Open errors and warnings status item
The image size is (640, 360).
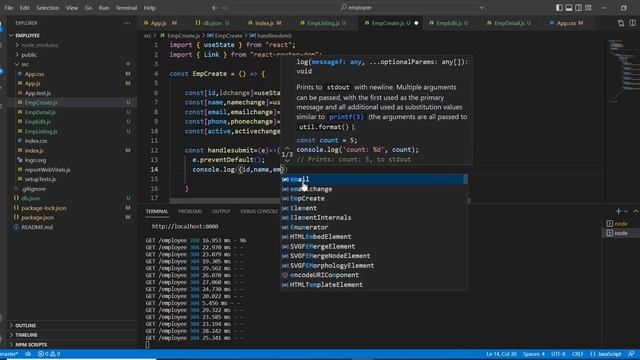coord(49,354)
